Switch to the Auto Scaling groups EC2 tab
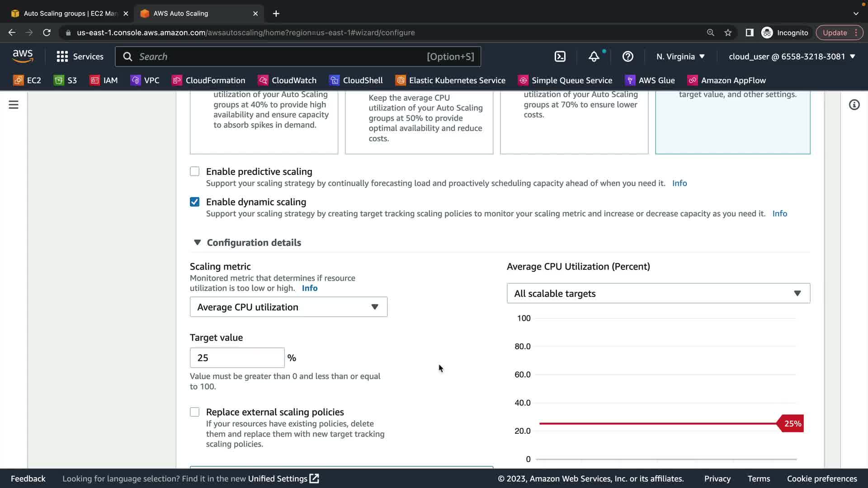 [x=68, y=14]
